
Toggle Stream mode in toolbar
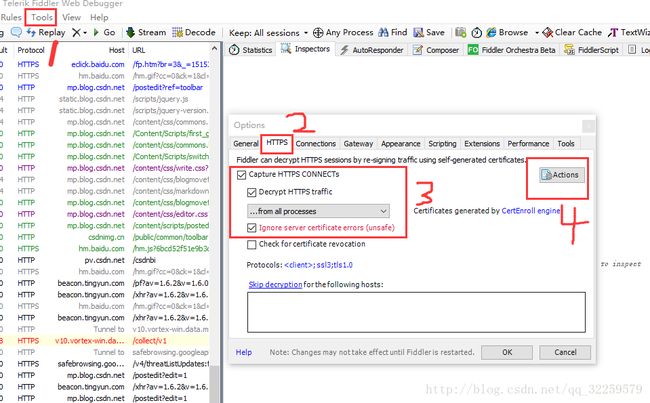[146, 32]
